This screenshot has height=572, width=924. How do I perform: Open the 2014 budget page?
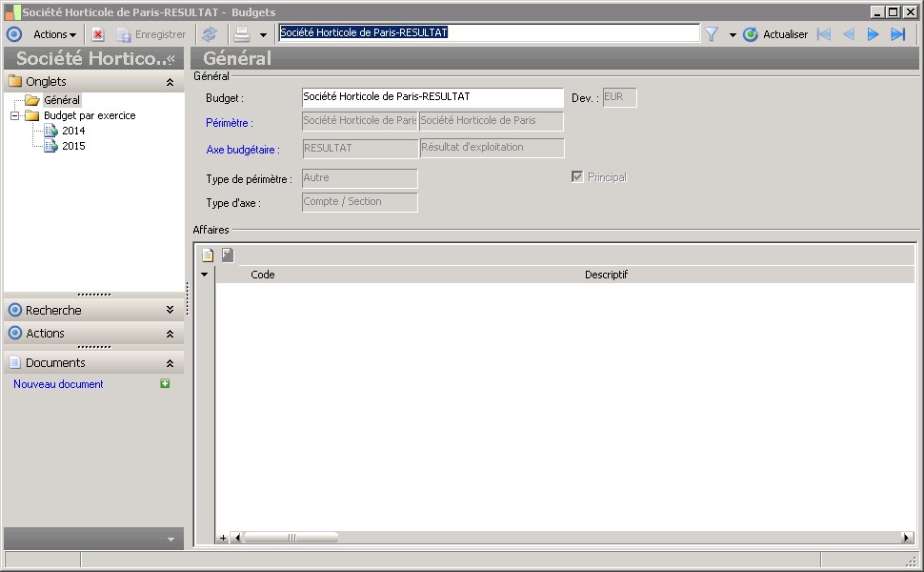[x=73, y=131]
